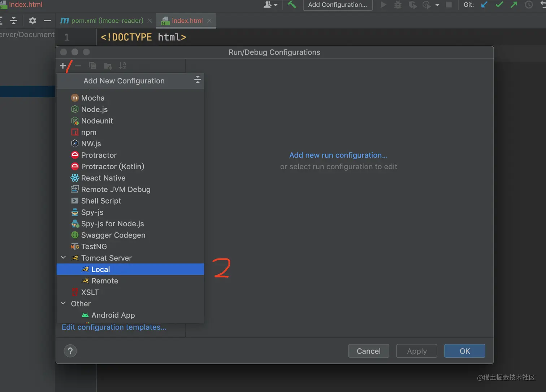546x392 pixels.
Task: Click the Profiler run icon
Action: 426,5
